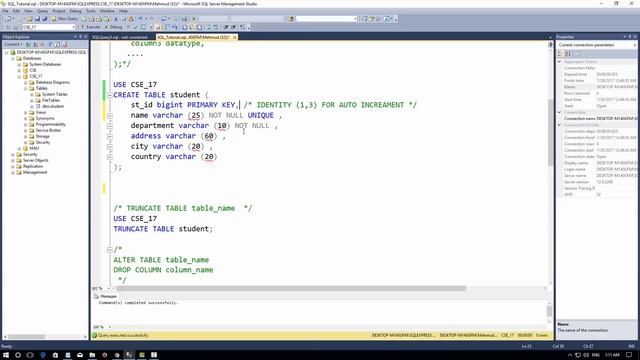Click the Execute query button
This screenshot has width=640, height=360.
[90, 27]
